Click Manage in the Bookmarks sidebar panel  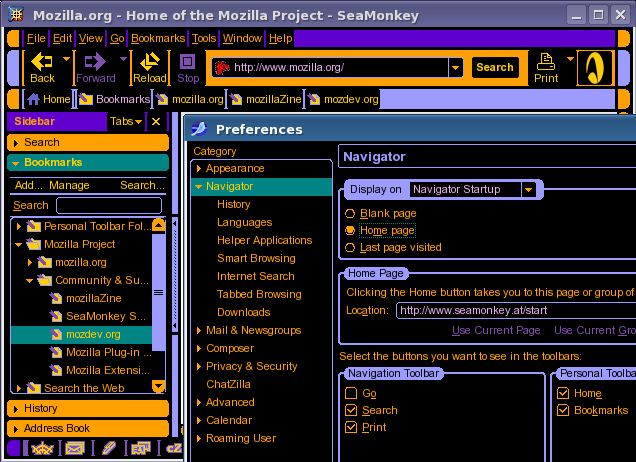[x=69, y=185]
